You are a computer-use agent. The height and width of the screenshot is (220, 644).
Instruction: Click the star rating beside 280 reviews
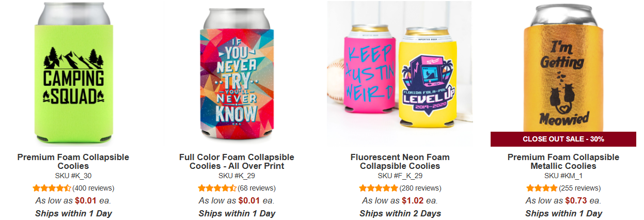click(x=379, y=188)
